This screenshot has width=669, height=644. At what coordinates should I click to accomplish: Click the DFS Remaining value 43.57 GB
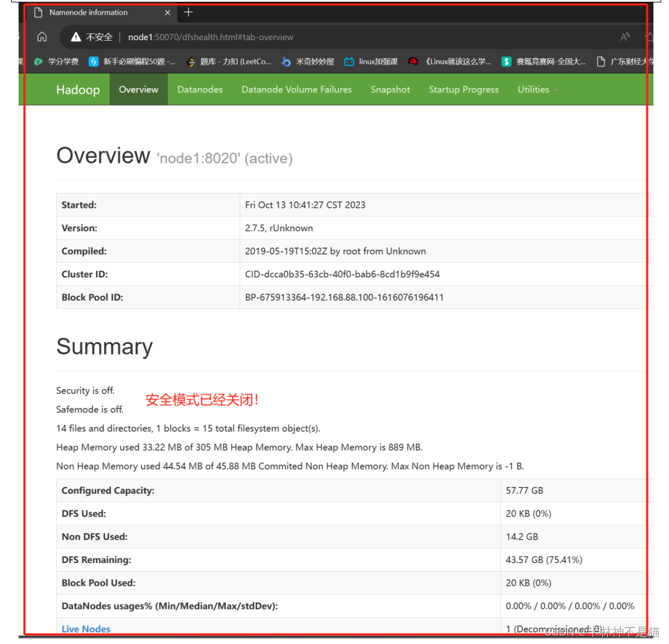(x=544, y=560)
